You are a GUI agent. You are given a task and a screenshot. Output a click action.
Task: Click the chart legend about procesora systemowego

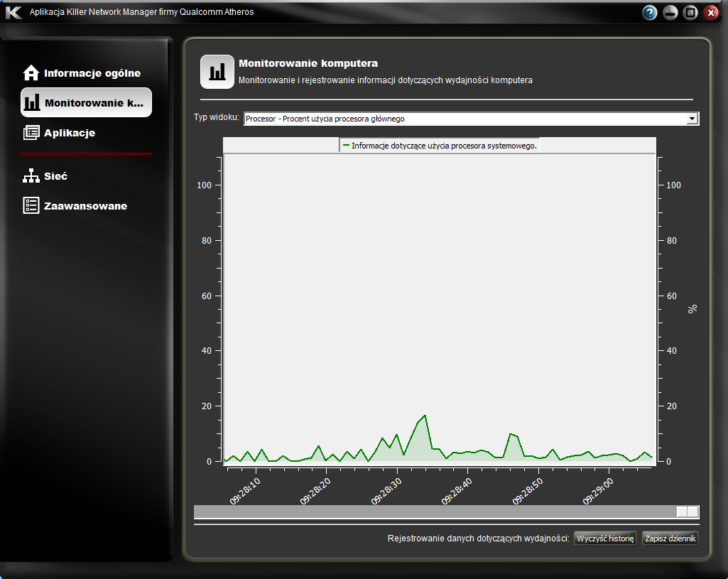(440, 146)
